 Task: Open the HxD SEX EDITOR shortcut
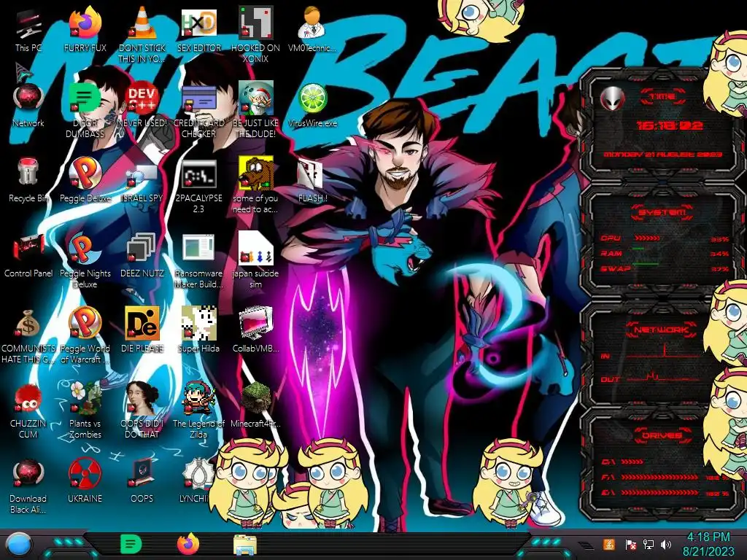198,29
